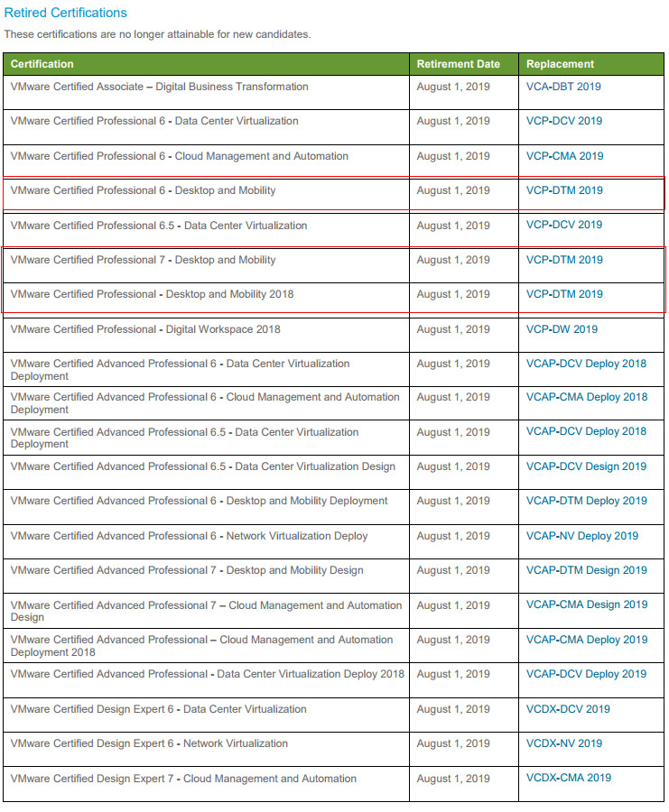Open the VCAP-DTM Design 2019 link
The image size is (669, 812).
[587, 569]
